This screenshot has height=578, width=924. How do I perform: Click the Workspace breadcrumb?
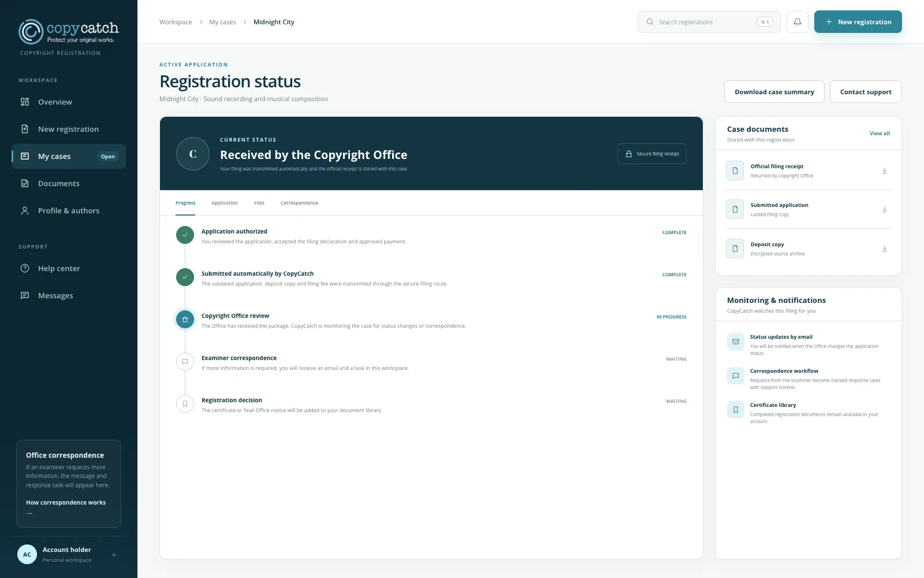click(x=176, y=22)
